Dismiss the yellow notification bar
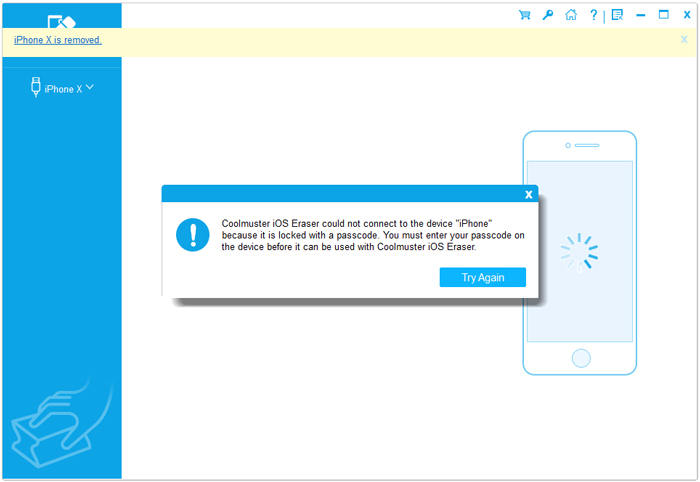The width and height of the screenshot is (700, 482). click(684, 40)
